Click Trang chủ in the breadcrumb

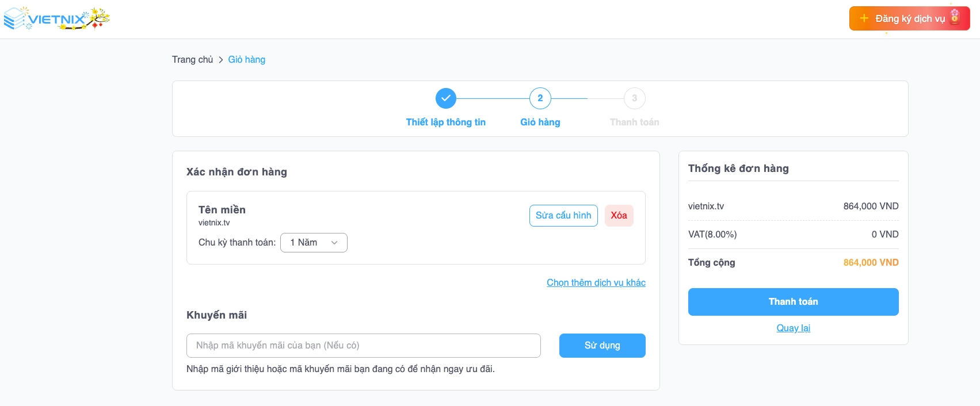click(192, 60)
